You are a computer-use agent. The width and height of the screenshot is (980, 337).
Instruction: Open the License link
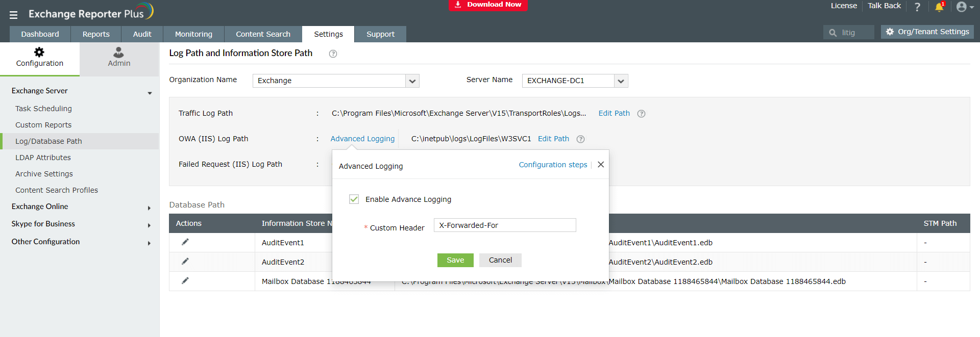[844, 6]
